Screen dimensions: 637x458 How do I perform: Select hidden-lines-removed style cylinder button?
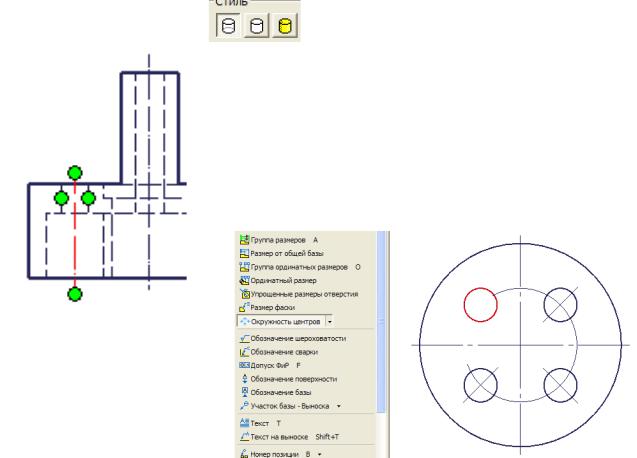click(x=256, y=26)
